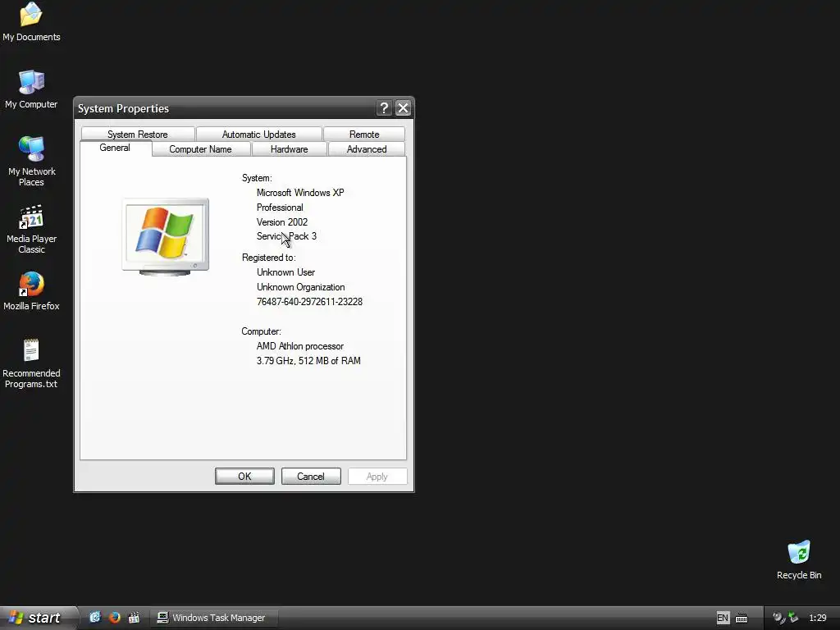
Task: Click the Apply button
Action: (x=377, y=477)
